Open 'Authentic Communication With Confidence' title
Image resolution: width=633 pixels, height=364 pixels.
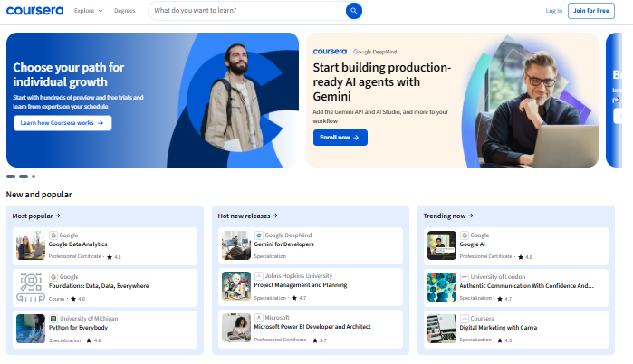[x=526, y=286]
